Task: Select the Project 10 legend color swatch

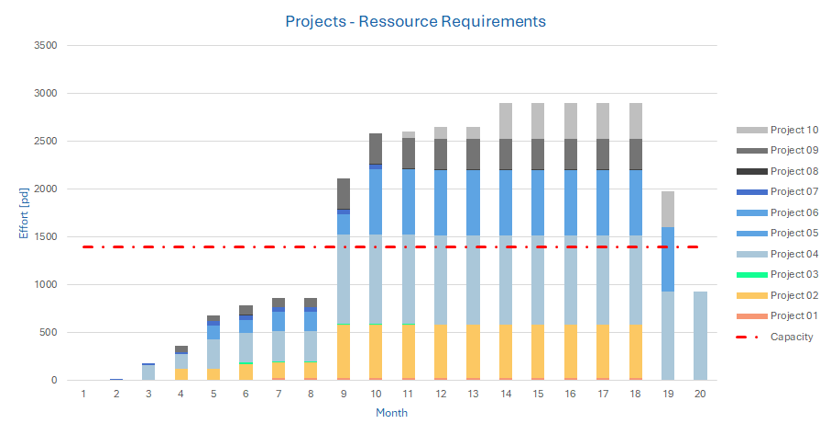Action: pyautogui.click(x=751, y=130)
